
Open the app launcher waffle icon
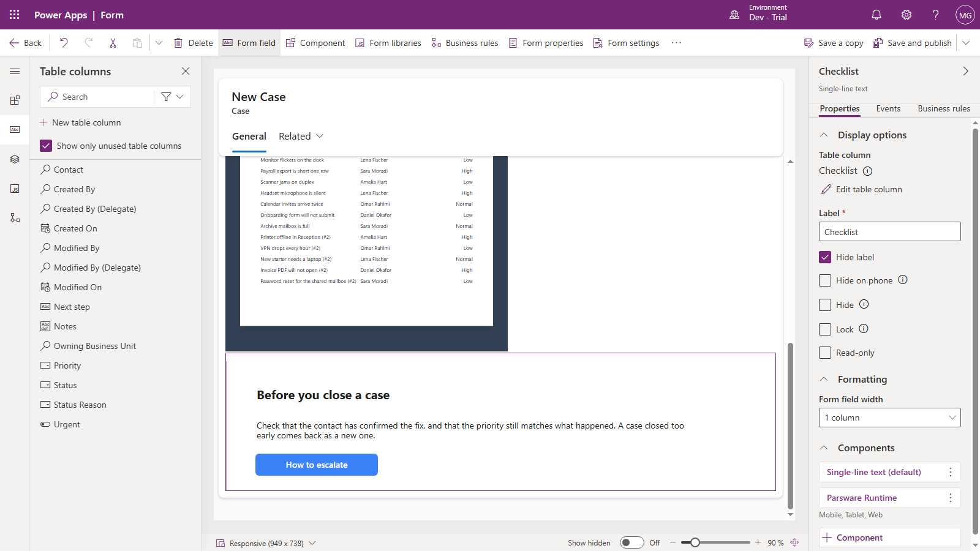coord(15,15)
